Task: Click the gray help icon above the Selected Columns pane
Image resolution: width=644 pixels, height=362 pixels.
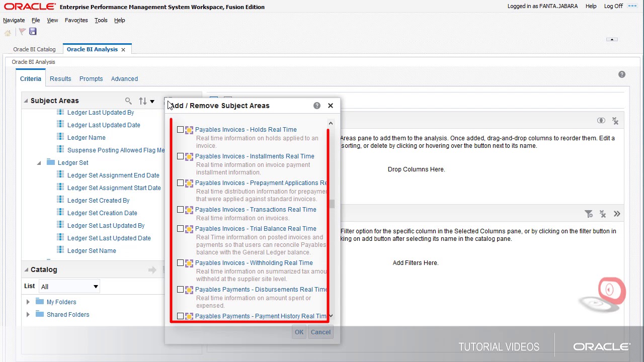Action: [x=622, y=74]
